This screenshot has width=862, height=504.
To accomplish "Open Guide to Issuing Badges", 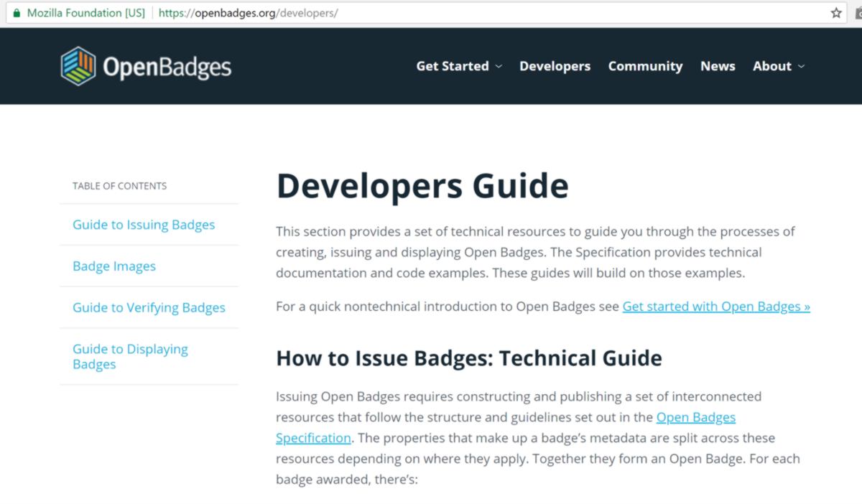I will click(144, 225).
